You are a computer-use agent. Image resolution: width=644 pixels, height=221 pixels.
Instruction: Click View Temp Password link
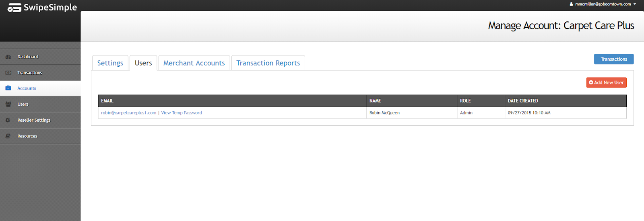[182, 113]
